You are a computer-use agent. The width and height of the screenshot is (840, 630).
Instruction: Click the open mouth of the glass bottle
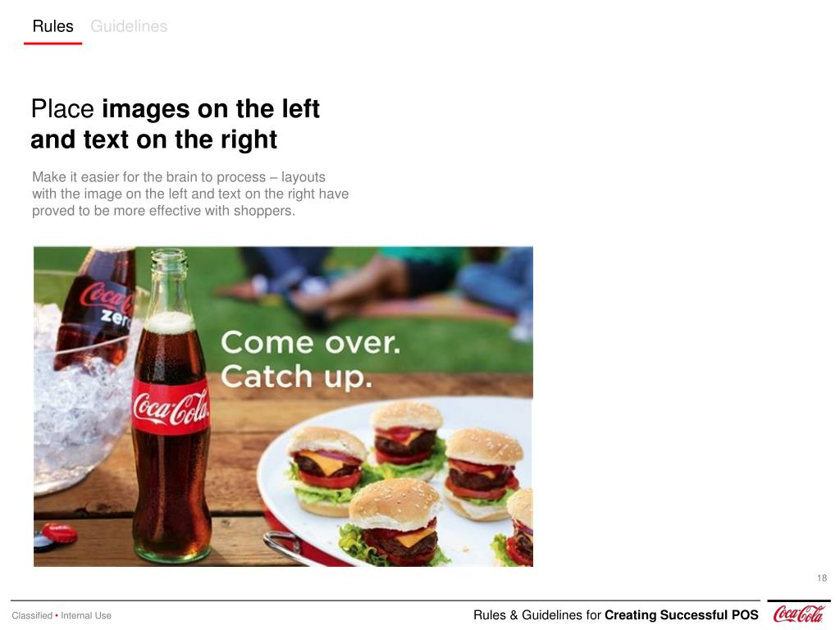[x=169, y=255]
